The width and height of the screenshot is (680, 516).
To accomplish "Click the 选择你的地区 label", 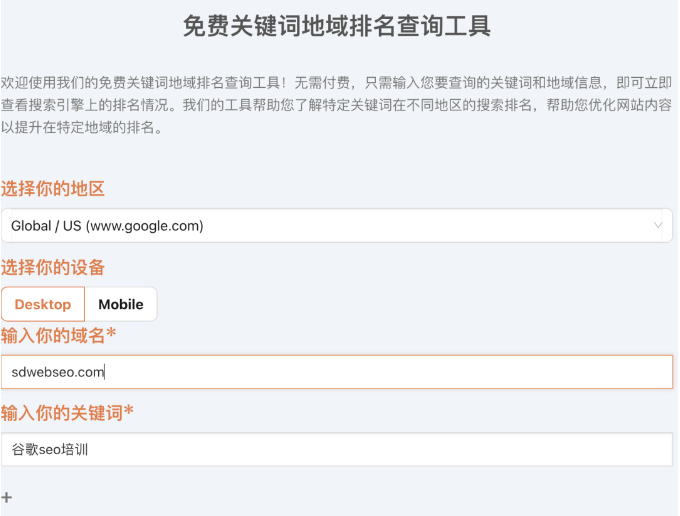I will coord(53,189).
